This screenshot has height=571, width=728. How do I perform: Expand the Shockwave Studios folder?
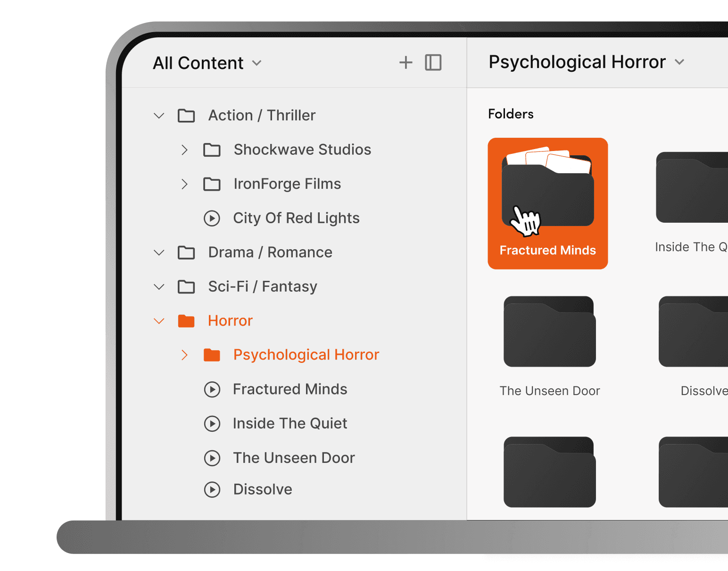[x=184, y=150]
